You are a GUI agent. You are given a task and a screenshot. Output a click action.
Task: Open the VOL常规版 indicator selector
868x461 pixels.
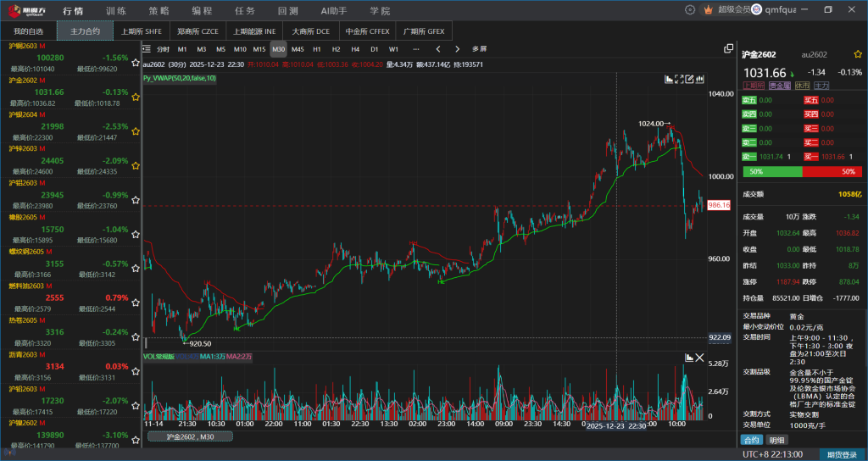click(x=159, y=357)
